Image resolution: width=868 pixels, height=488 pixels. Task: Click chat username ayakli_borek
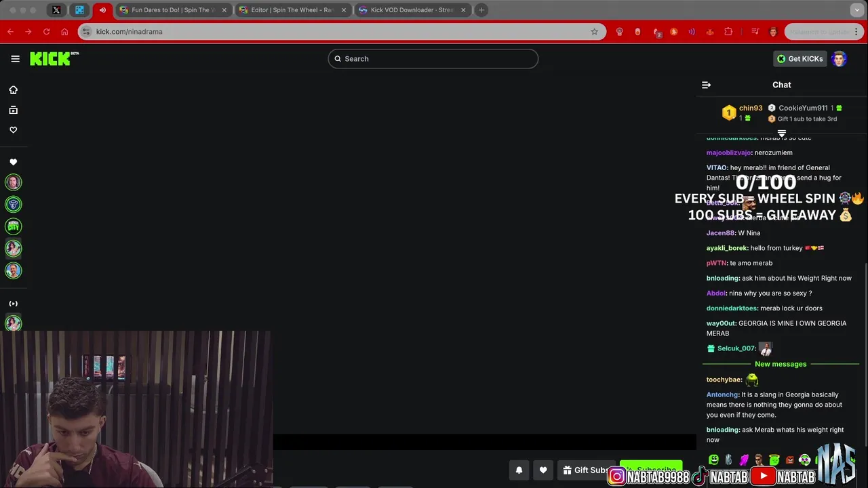[x=727, y=249]
